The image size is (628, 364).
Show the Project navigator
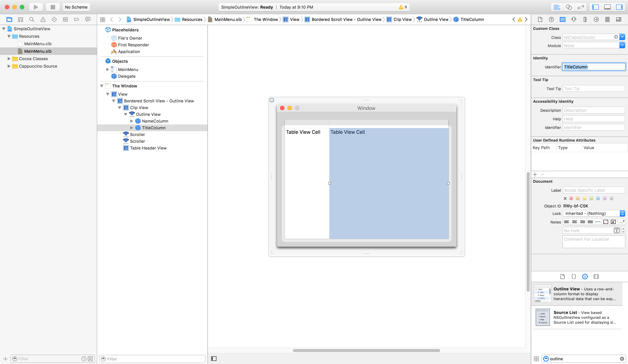(x=9, y=19)
